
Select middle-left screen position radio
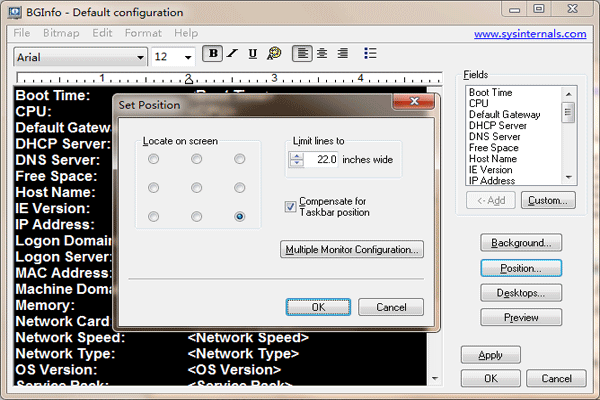[153, 188]
